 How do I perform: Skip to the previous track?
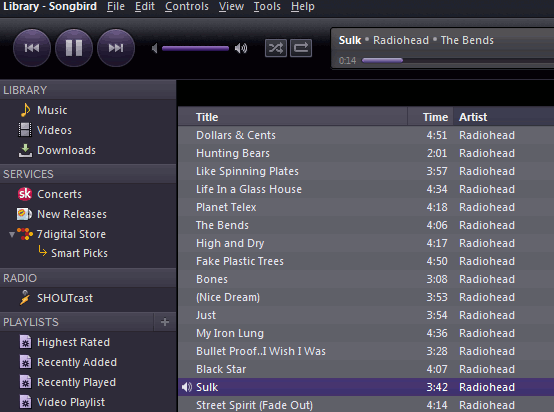[32, 48]
